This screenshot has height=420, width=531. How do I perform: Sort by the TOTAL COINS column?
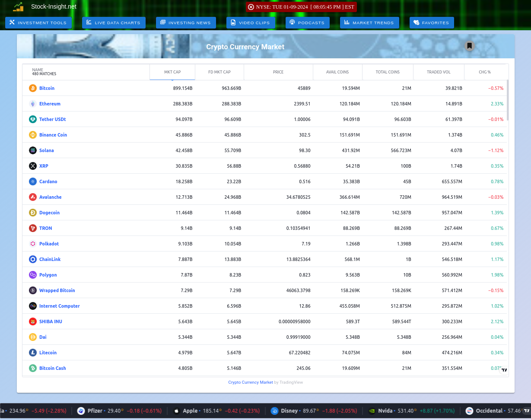[x=388, y=72]
